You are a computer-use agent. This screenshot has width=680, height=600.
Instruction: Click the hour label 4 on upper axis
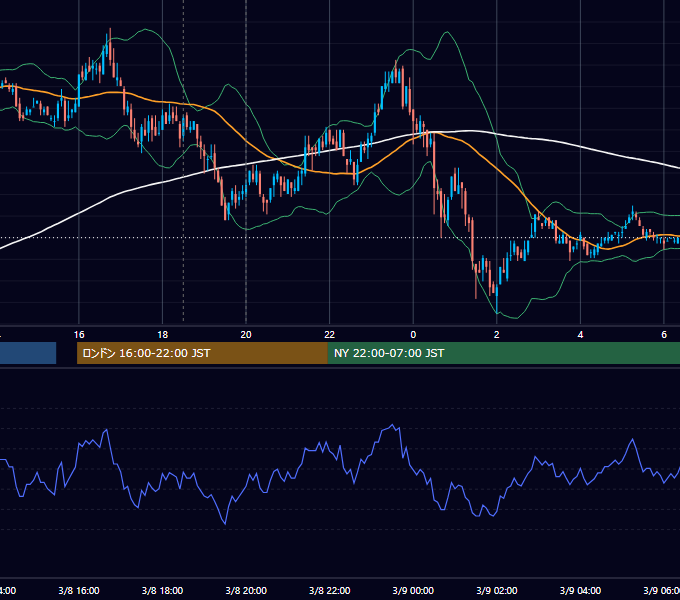coord(580,335)
